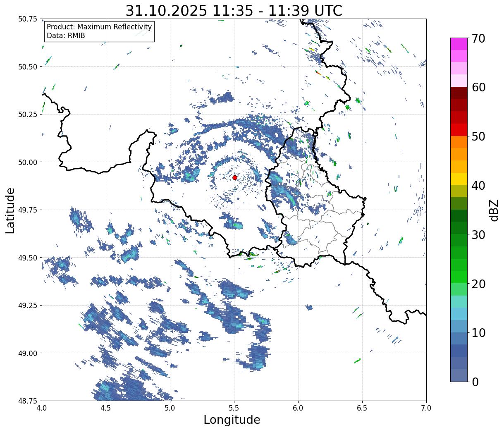Image resolution: width=504 pixels, height=430 pixels.
Task: Click the latitude tick label 50.75
Action: pos(28,19)
